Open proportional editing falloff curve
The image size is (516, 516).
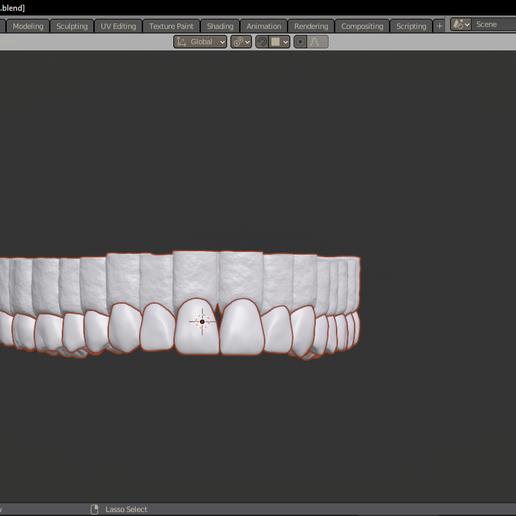click(x=318, y=42)
